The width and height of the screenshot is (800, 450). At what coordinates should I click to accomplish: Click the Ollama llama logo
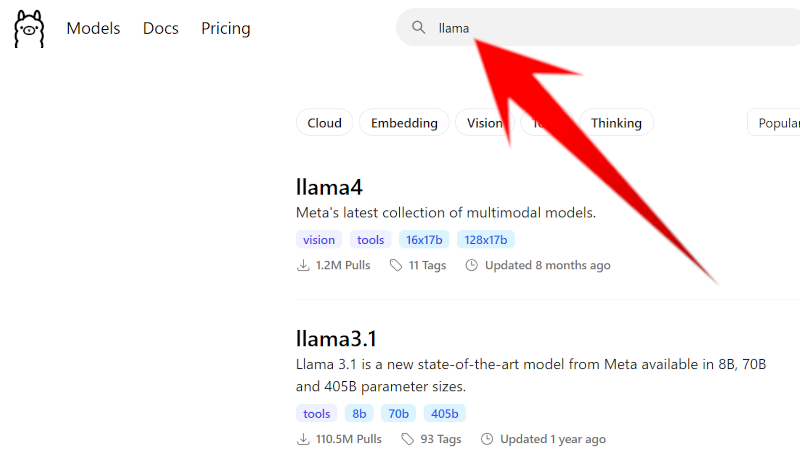pyautogui.click(x=29, y=28)
